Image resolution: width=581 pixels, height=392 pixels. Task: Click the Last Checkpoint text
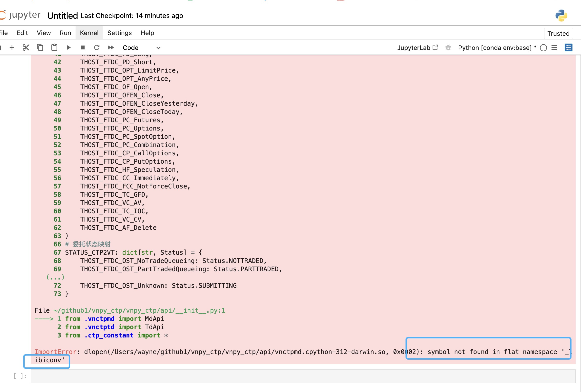tap(132, 16)
